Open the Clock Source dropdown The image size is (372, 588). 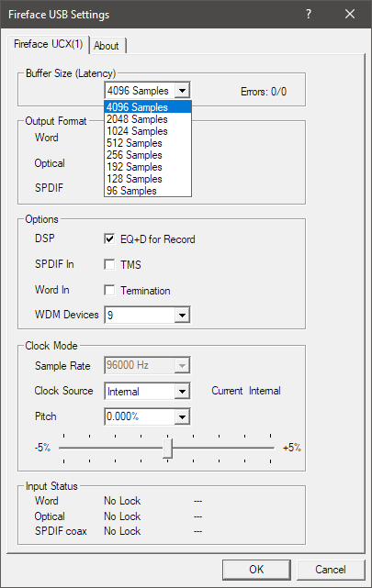coord(147,392)
